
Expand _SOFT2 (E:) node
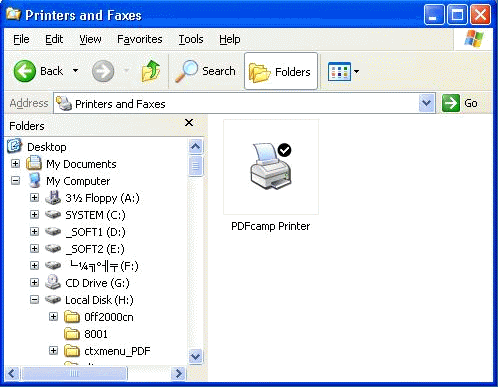[x=34, y=249]
